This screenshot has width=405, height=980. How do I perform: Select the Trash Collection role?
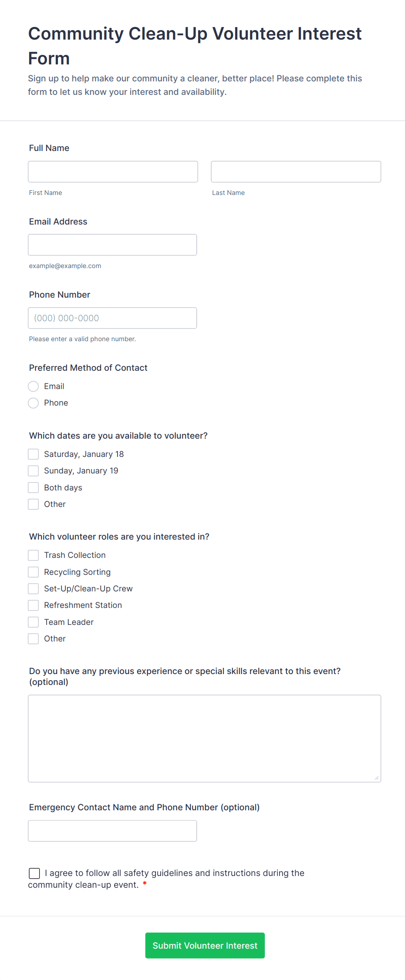(33, 555)
